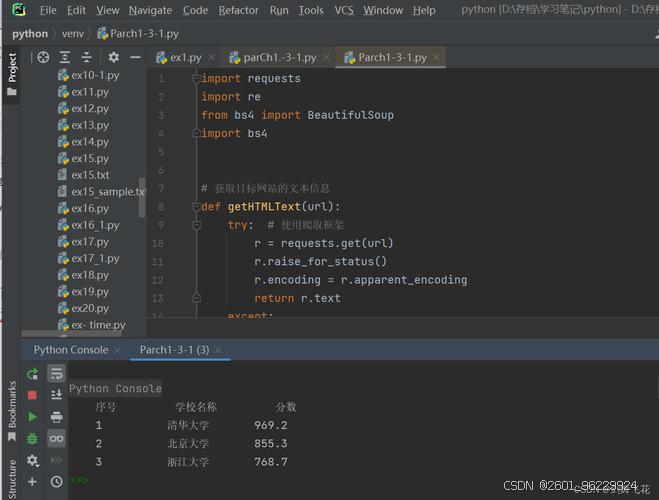Close the ex1.py tab

point(211,57)
